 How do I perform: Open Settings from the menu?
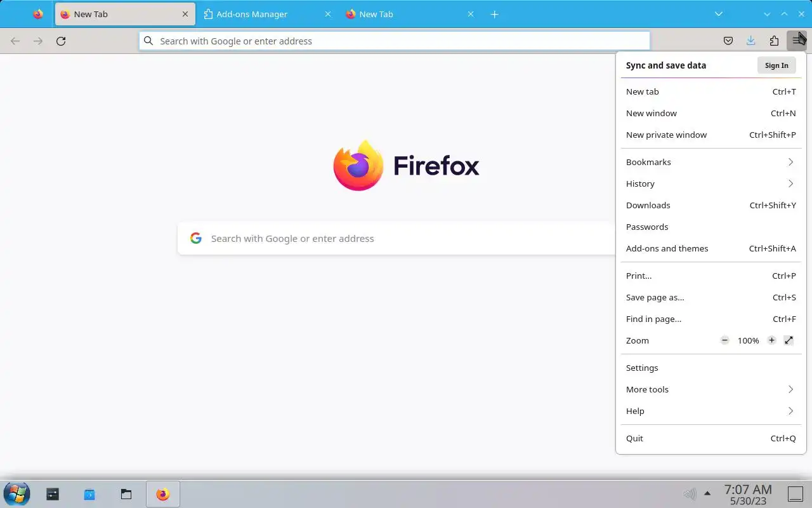click(x=711, y=368)
